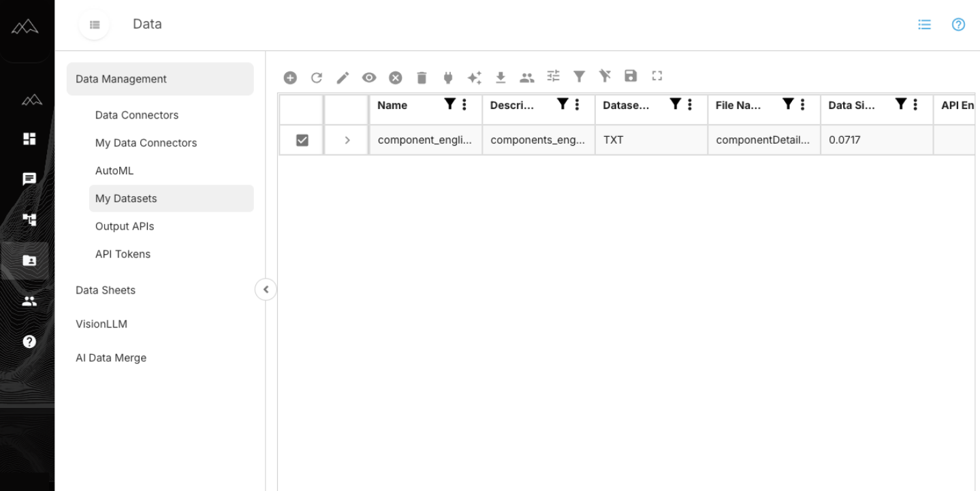Screen dimensions: 980x491
Task: Switch to My Data Connectors section
Action: pyautogui.click(x=146, y=143)
